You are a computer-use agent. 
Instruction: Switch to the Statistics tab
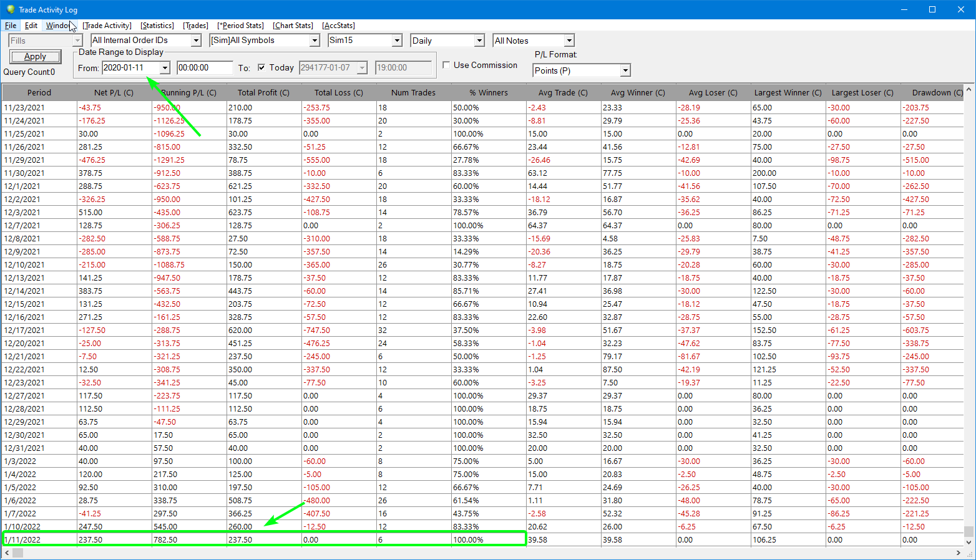coord(157,26)
